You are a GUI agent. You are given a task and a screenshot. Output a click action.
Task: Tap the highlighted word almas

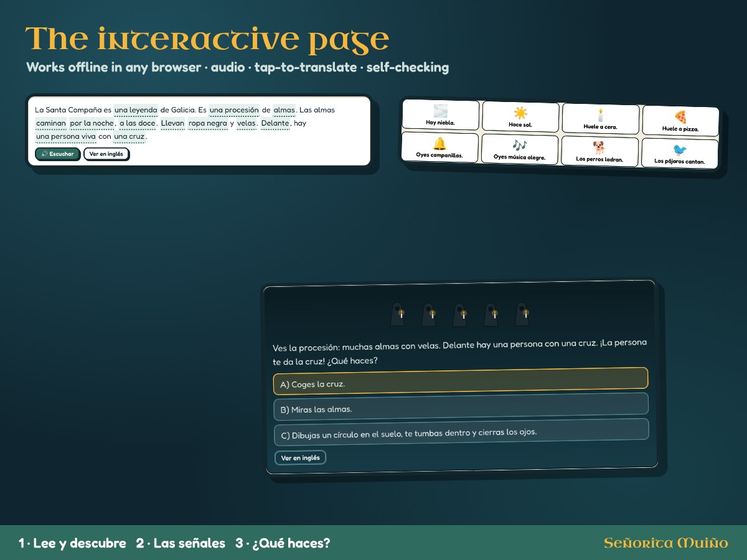pos(284,110)
